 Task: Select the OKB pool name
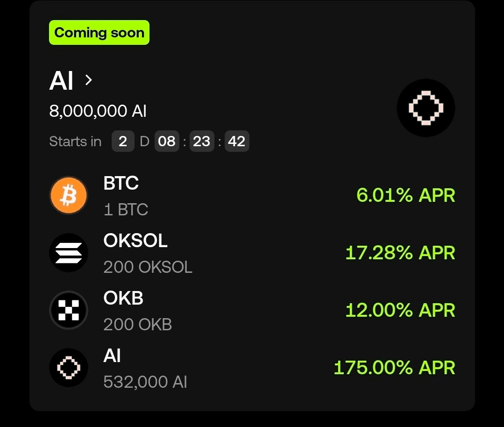tap(123, 298)
